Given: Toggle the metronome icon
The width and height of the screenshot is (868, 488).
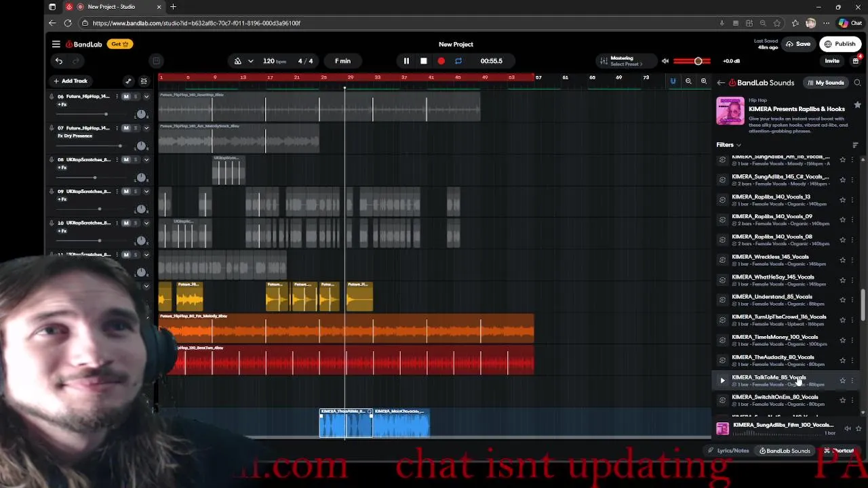Looking at the screenshot, I should (238, 61).
